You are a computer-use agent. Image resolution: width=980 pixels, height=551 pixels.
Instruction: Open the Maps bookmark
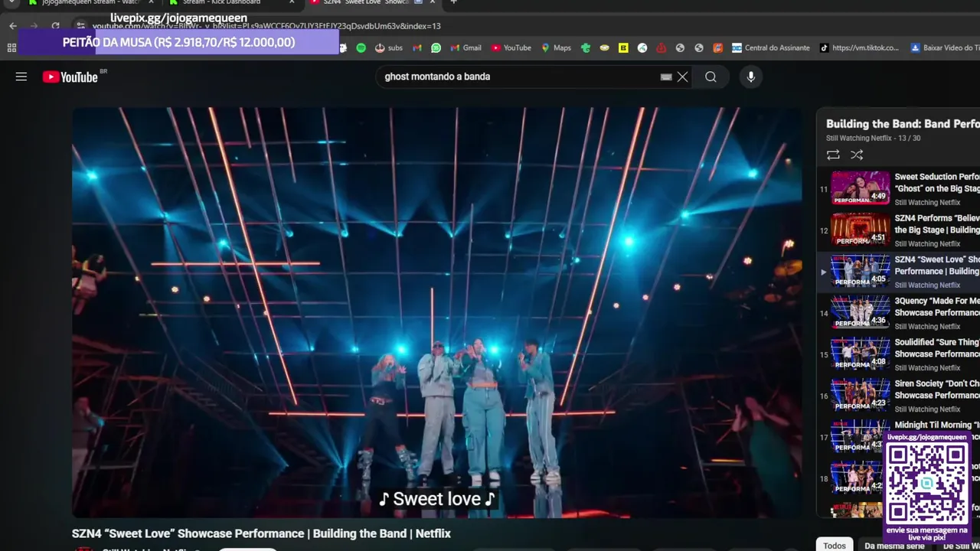tap(557, 47)
